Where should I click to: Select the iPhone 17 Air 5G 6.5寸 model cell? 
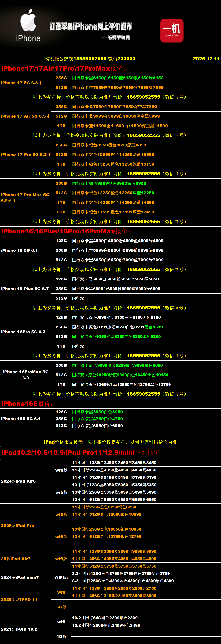coord(26,116)
